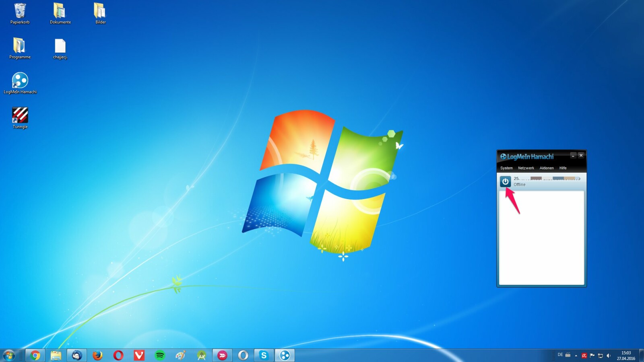Viewport: 644px width, 362px height.
Task: Open the pink arrow app in taskbar
Action: (x=222, y=355)
